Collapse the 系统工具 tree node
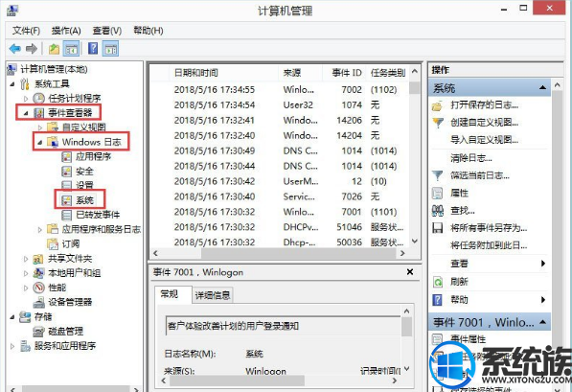Viewport: 572px width, 392px height. pyautogui.click(x=12, y=84)
